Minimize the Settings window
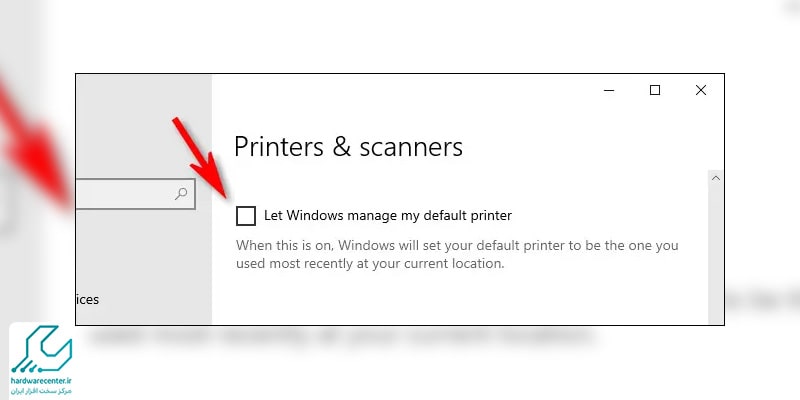This screenshot has width=800, height=400. 608,90
